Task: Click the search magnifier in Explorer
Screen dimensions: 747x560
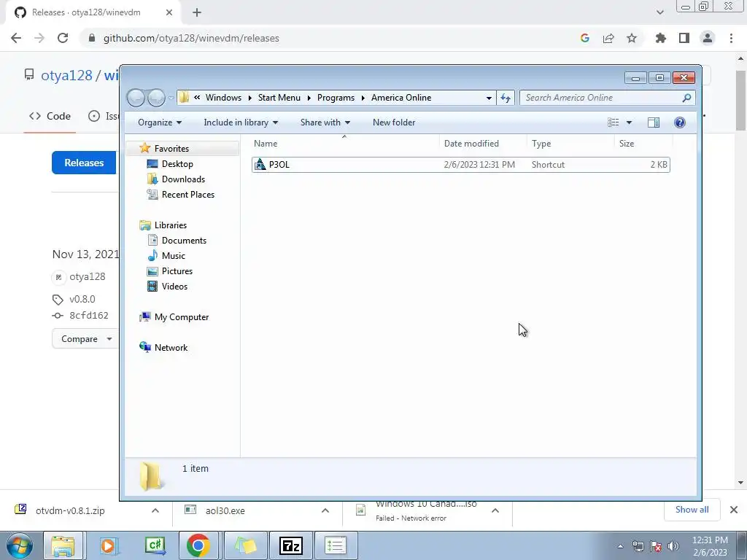Action: pyautogui.click(x=686, y=98)
